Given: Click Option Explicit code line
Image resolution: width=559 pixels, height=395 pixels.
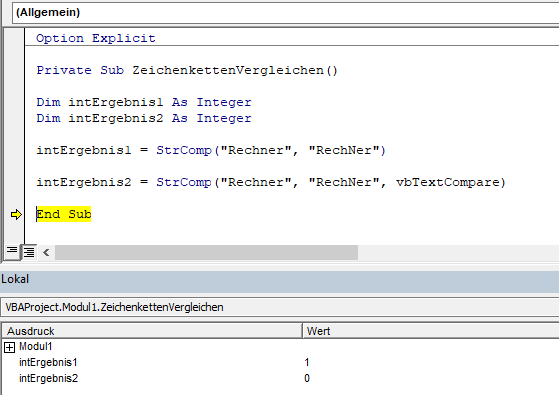Looking at the screenshot, I should pyautogui.click(x=96, y=38).
